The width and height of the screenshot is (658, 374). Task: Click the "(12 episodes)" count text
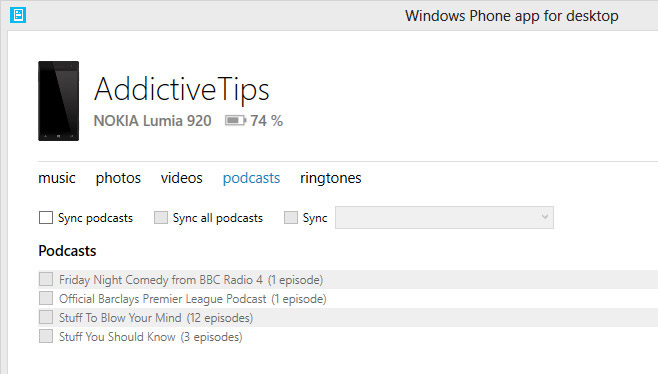pyautogui.click(x=220, y=318)
